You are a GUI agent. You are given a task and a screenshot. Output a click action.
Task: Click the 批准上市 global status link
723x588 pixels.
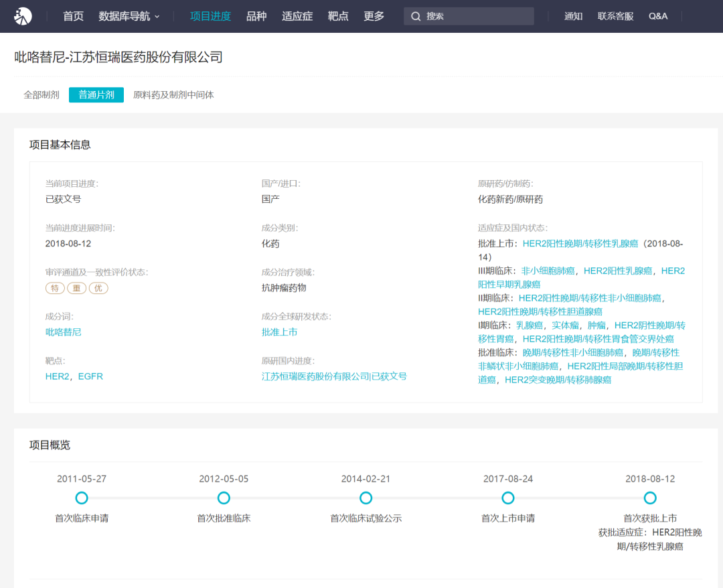tap(279, 332)
